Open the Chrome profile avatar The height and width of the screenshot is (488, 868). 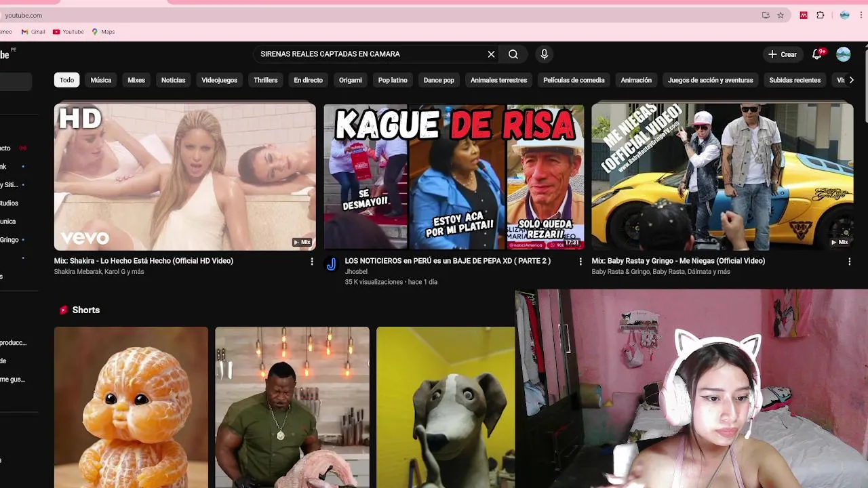click(844, 15)
